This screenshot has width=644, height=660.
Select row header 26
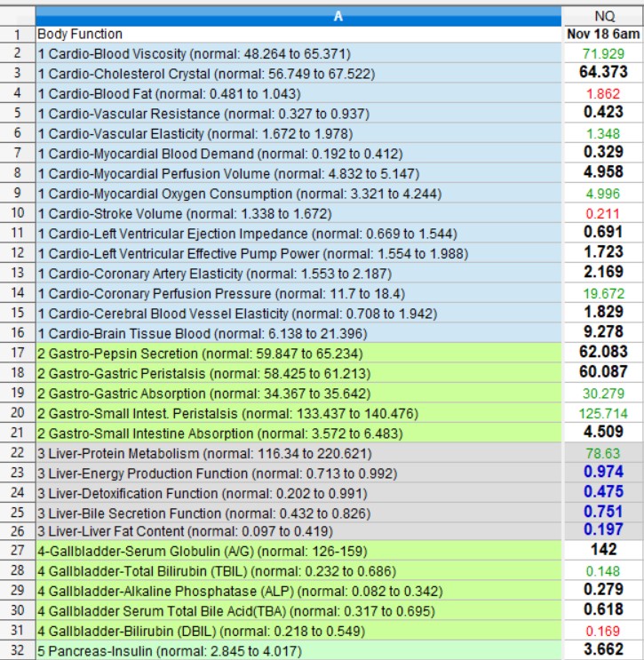(17, 531)
